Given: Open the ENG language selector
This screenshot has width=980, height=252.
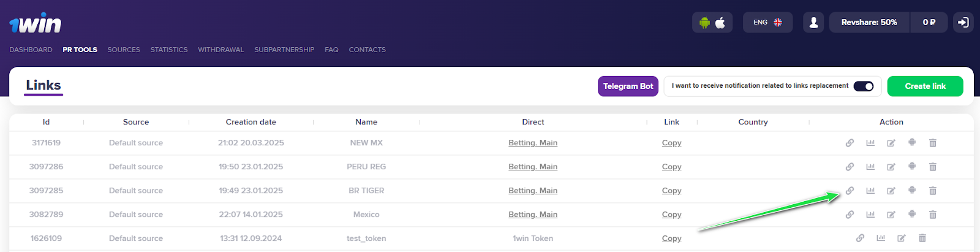Looking at the screenshot, I should point(768,22).
